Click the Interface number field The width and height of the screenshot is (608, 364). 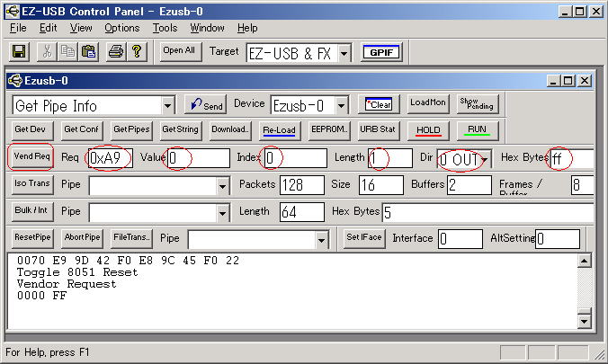tap(460, 239)
